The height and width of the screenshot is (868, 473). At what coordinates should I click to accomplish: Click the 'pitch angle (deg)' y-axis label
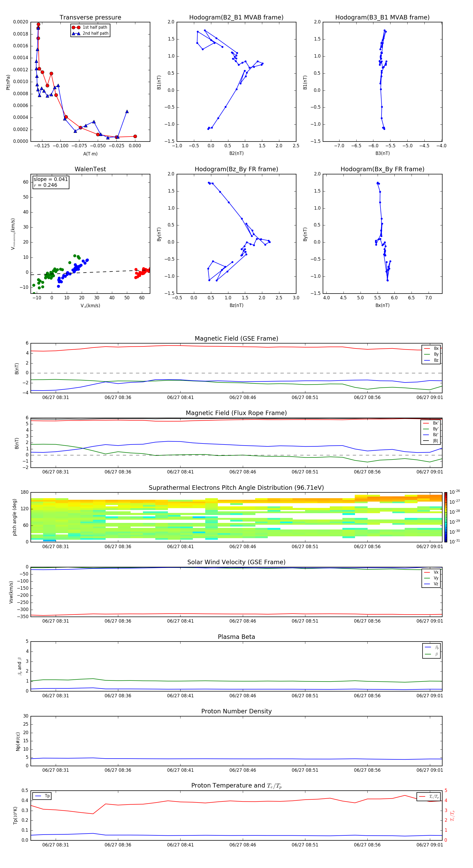tap(14, 517)
